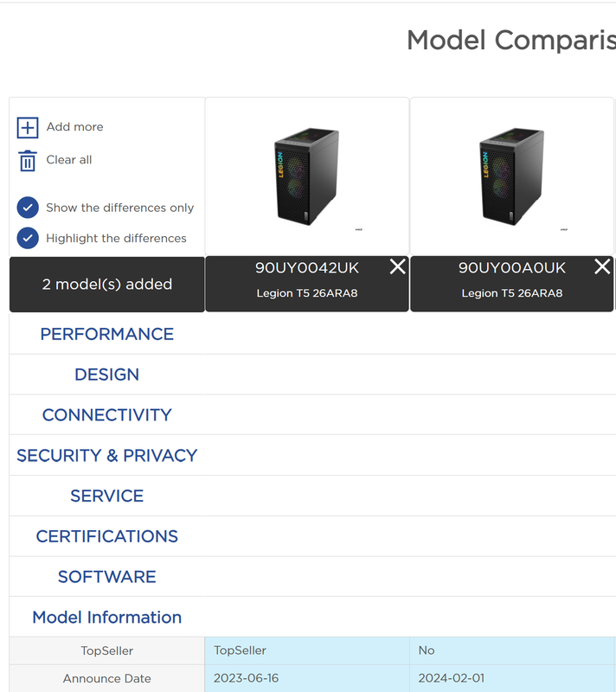616x692 pixels.
Task: Click 'Legion T5 26ARA8' under 90UY00A0UK
Action: [512, 293]
